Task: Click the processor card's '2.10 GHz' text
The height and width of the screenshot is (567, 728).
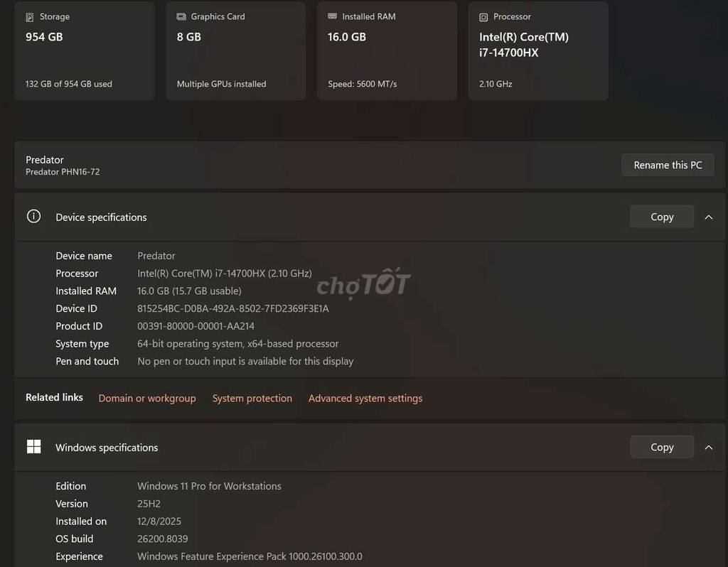Action: tap(496, 84)
